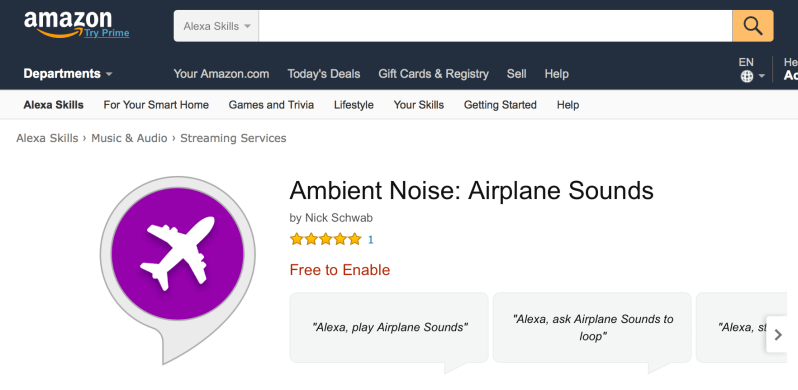Click the next arrow on phrase carousel
The height and width of the screenshot is (390, 798).
click(x=777, y=335)
